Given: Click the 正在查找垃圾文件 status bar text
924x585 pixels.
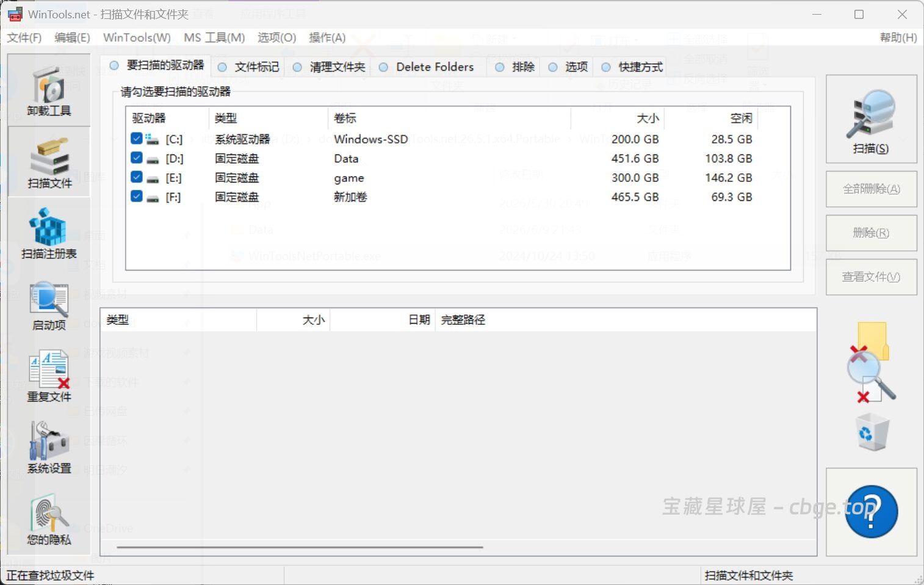Looking at the screenshot, I should click(50, 575).
